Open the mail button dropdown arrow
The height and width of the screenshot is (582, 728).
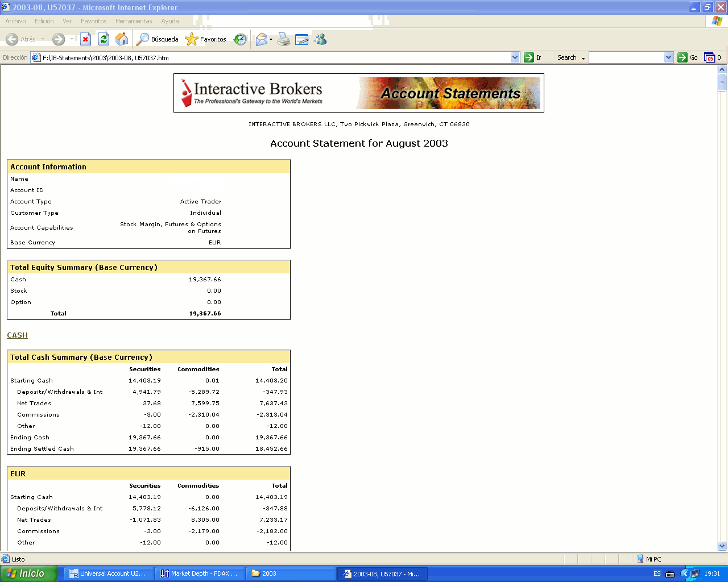[x=271, y=39]
